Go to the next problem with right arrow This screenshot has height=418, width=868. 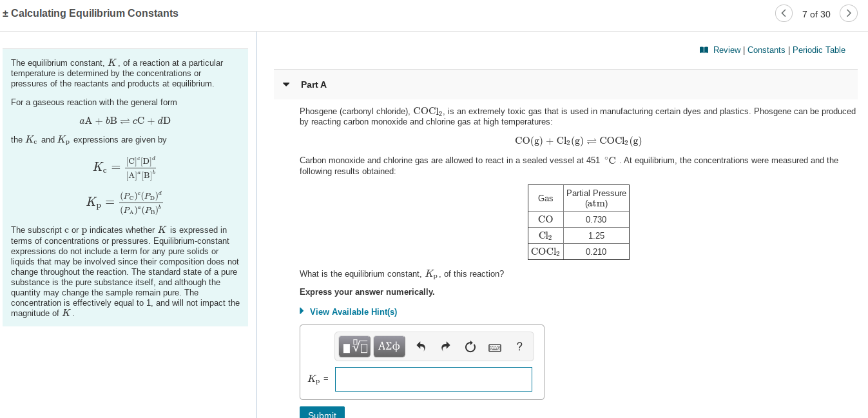tap(849, 13)
